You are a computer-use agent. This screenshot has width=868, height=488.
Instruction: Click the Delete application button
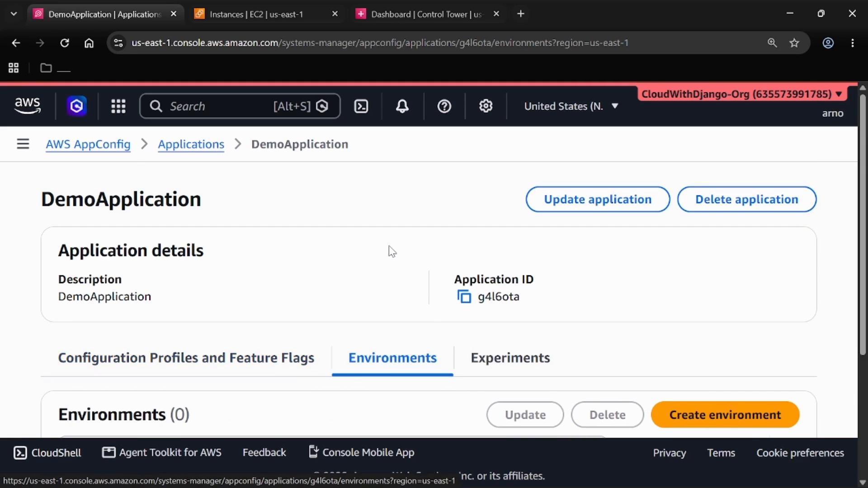click(x=747, y=199)
